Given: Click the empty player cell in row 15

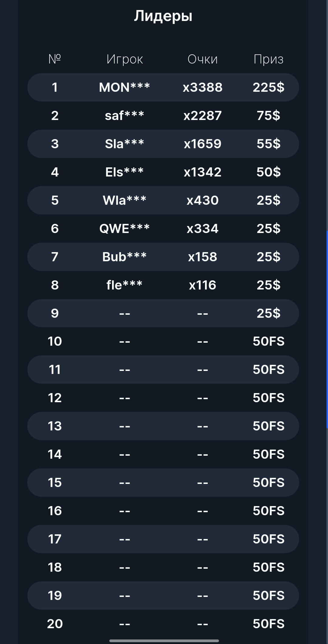Looking at the screenshot, I should pos(125,483).
